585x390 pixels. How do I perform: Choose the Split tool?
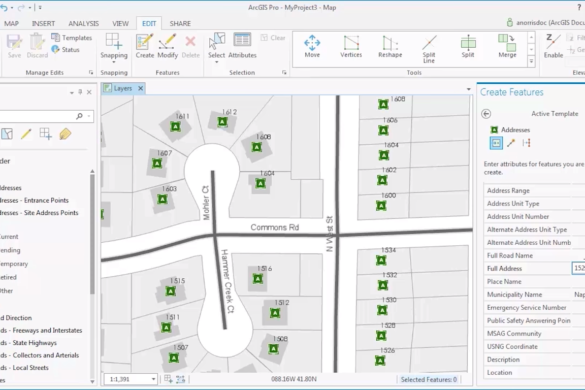[468, 47]
